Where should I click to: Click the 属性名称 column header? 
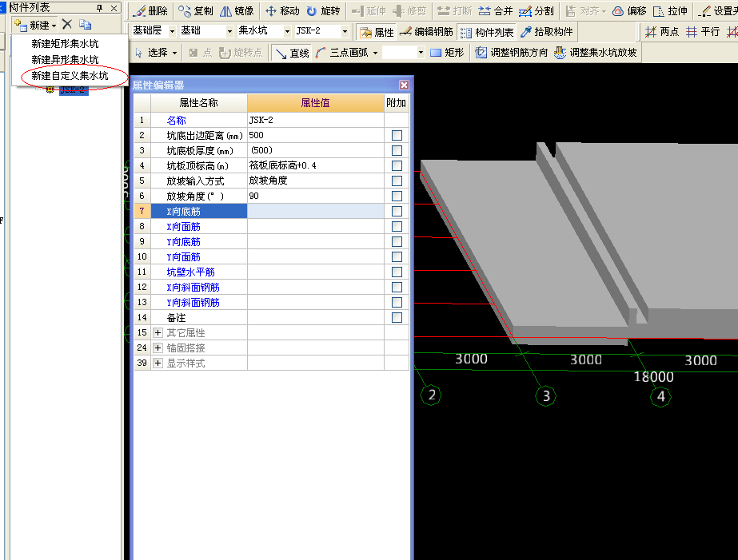(198, 103)
